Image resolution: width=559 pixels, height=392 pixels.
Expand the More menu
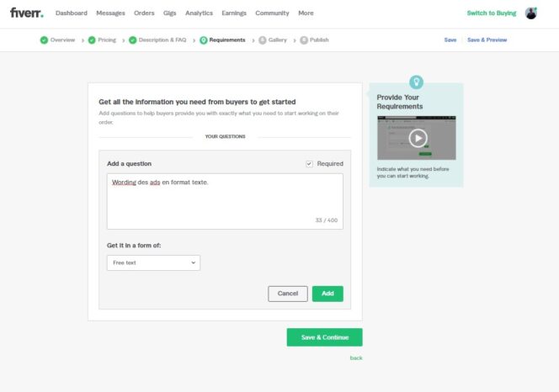[306, 13]
